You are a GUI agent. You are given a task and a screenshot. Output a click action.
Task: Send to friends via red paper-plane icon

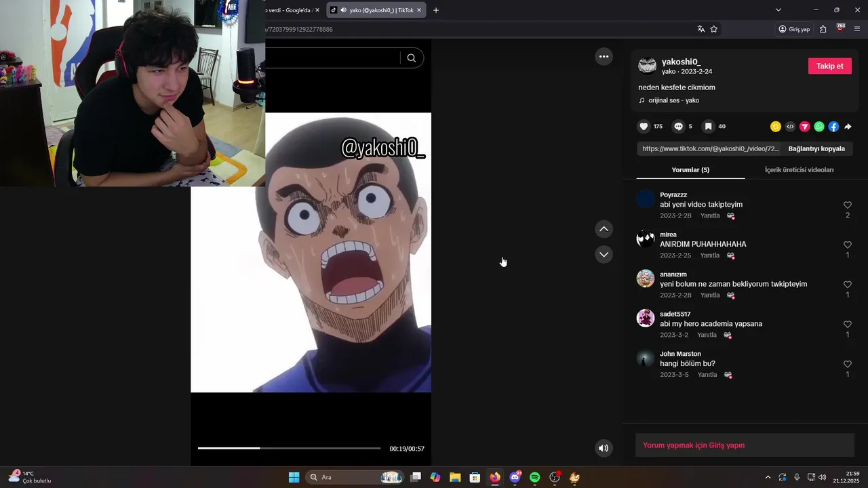805,127
